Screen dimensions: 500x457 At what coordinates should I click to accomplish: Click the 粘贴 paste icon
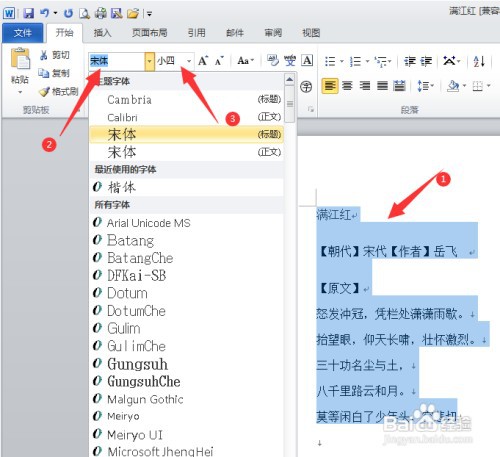coord(20,59)
